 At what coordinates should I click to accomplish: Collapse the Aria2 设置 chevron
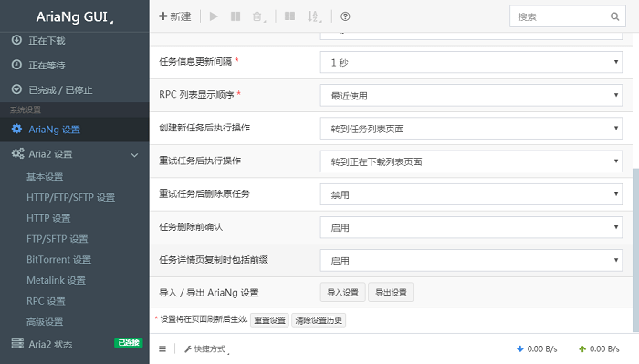tap(134, 155)
